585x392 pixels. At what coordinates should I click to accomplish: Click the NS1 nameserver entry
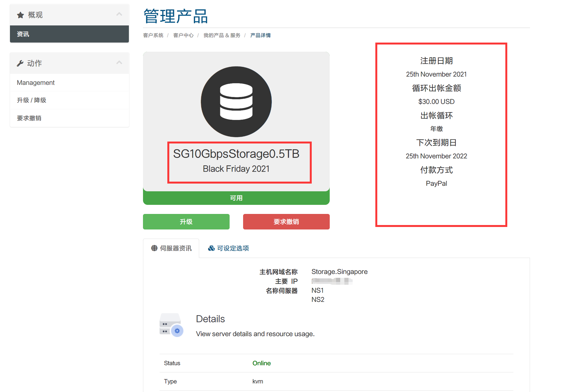pyautogui.click(x=318, y=290)
